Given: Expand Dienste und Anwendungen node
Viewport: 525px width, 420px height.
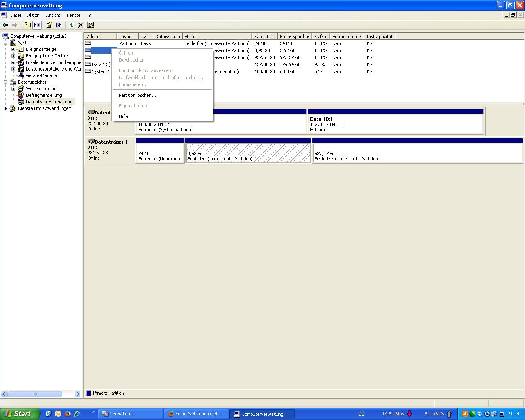Looking at the screenshot, I should pos(5,108).
